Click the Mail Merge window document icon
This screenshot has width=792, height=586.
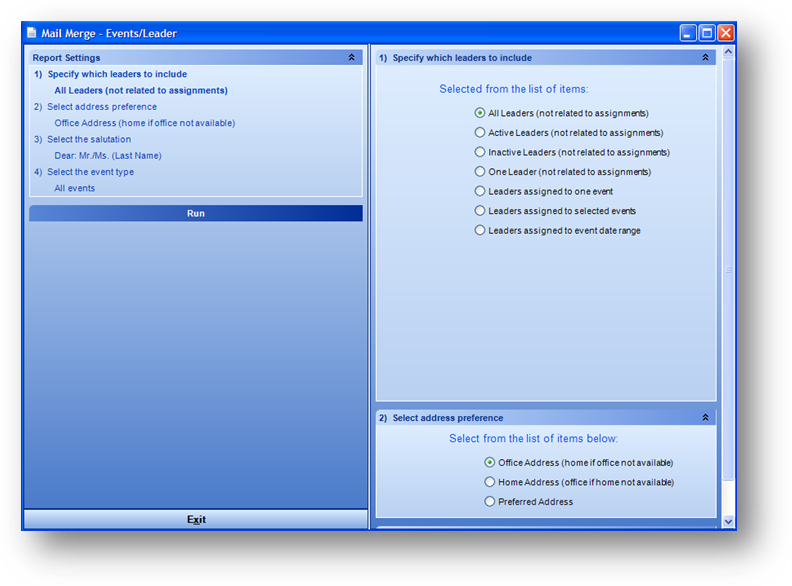click(32, 33)
